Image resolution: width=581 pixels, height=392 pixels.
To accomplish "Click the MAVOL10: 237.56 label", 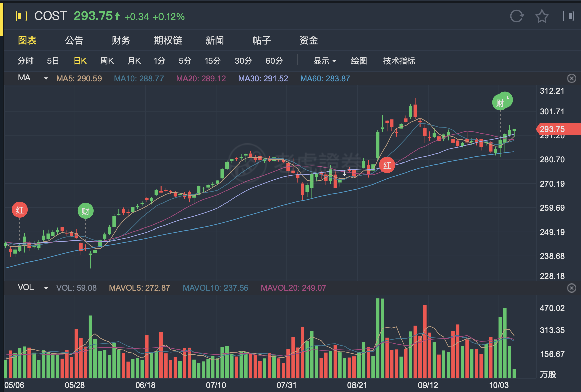I will pyautogui.click(x=215, y=288).
